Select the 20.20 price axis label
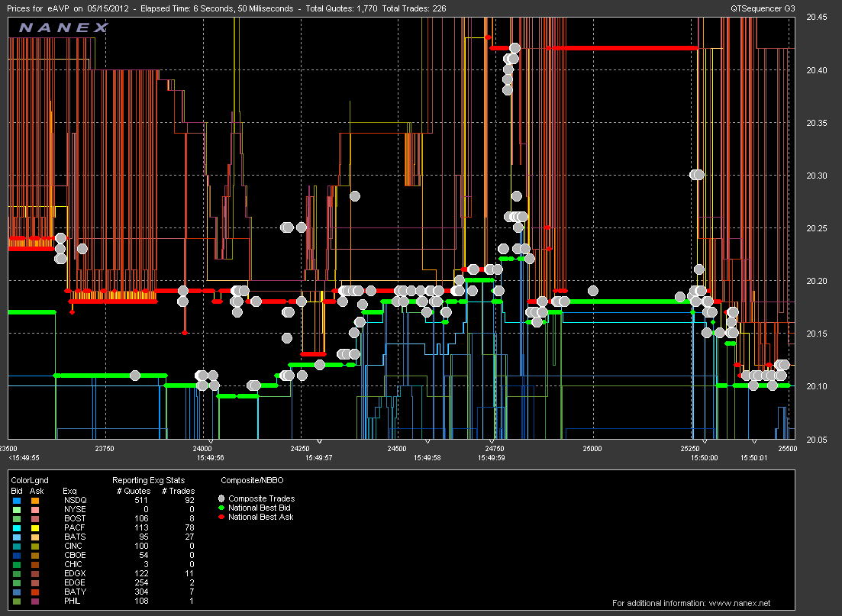 [817, 281]
